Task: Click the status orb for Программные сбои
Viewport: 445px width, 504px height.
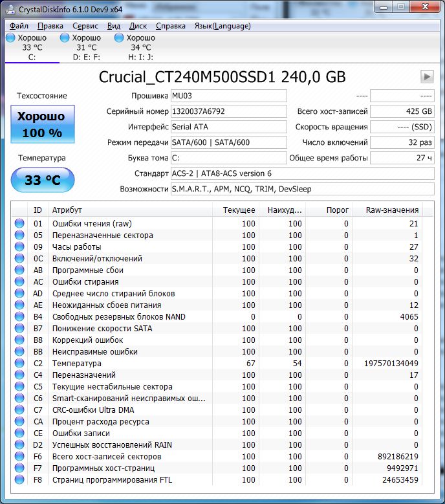Action: (x=19, y=270)
